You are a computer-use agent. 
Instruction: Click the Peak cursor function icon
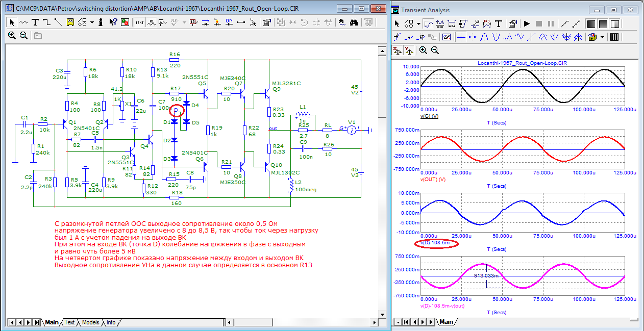coord(484,37)
